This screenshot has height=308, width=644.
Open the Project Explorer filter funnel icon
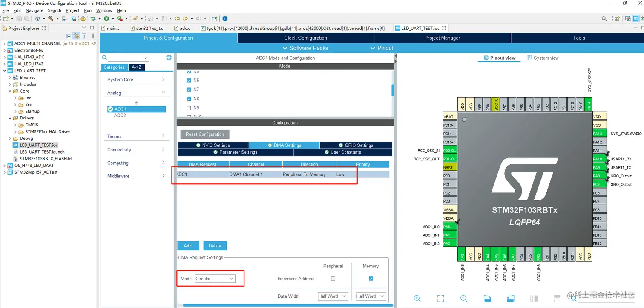[x=84, y=36]
